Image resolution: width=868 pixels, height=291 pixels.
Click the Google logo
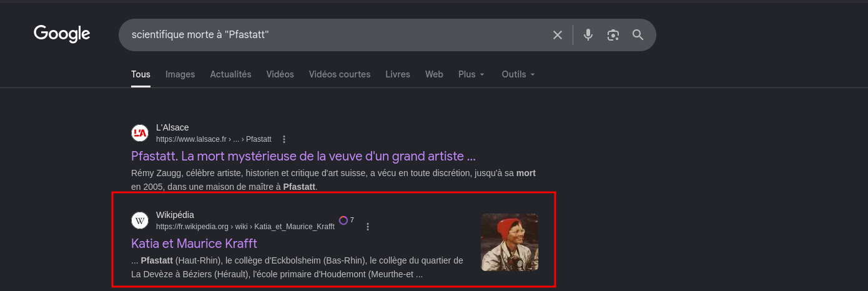(62, 34)
